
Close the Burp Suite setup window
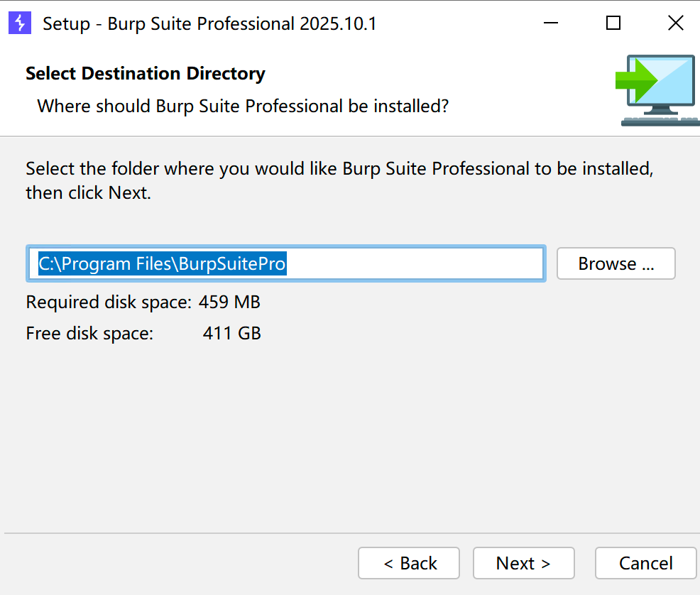click(675, 23)
